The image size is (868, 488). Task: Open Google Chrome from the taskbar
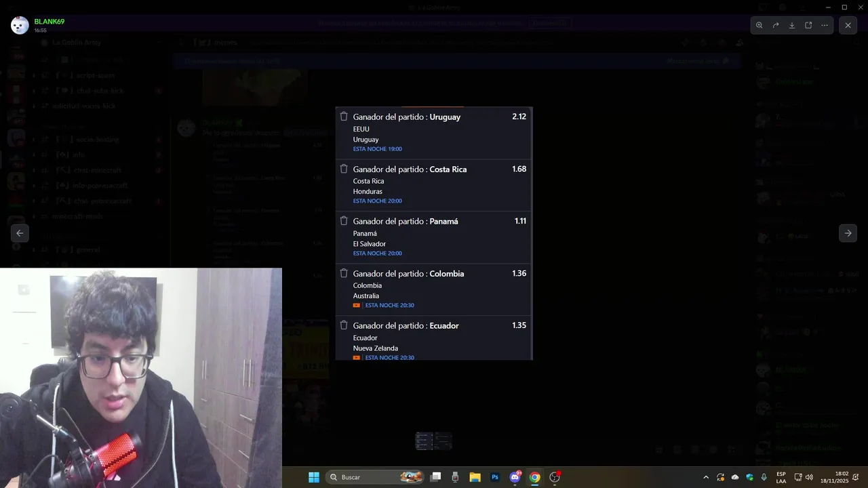coord(534,477)
